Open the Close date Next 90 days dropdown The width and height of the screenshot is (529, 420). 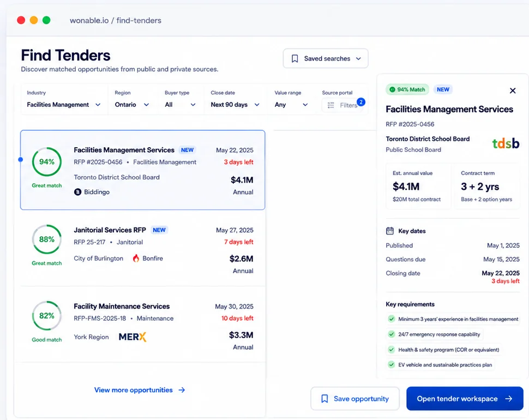click(235, 105)
